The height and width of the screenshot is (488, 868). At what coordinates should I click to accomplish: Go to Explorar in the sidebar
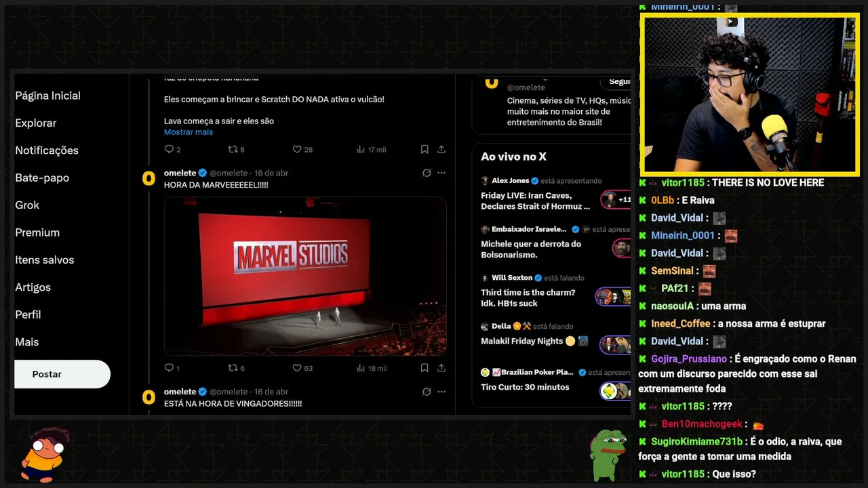click(36, 123)
